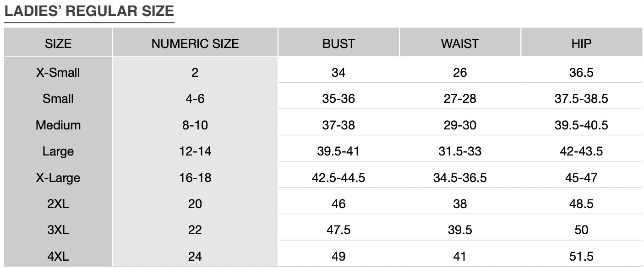Select the NUMERIC SIZE column header
This screenshot has height=268, width=644.
(195, 43)
